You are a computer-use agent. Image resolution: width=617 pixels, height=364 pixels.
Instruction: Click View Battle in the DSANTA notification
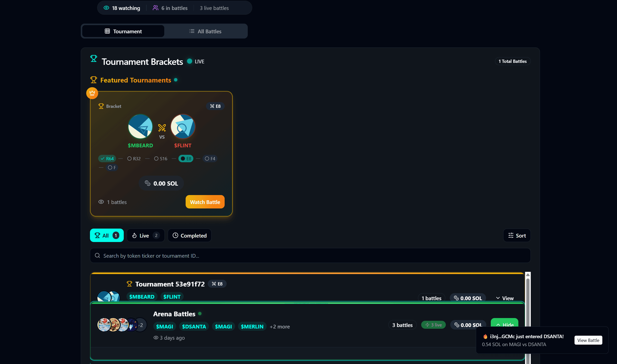tap(588, 340)
